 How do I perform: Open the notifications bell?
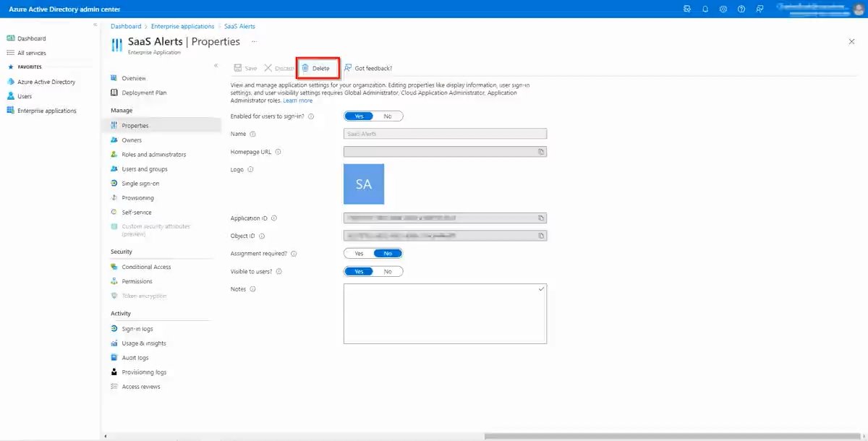tap(705, 9)
